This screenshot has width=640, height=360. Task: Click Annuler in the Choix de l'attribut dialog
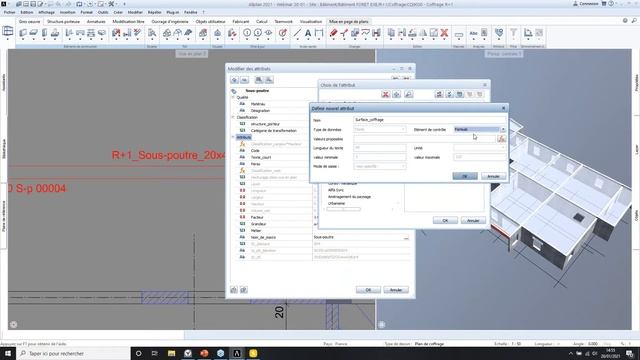click(473, 220)
